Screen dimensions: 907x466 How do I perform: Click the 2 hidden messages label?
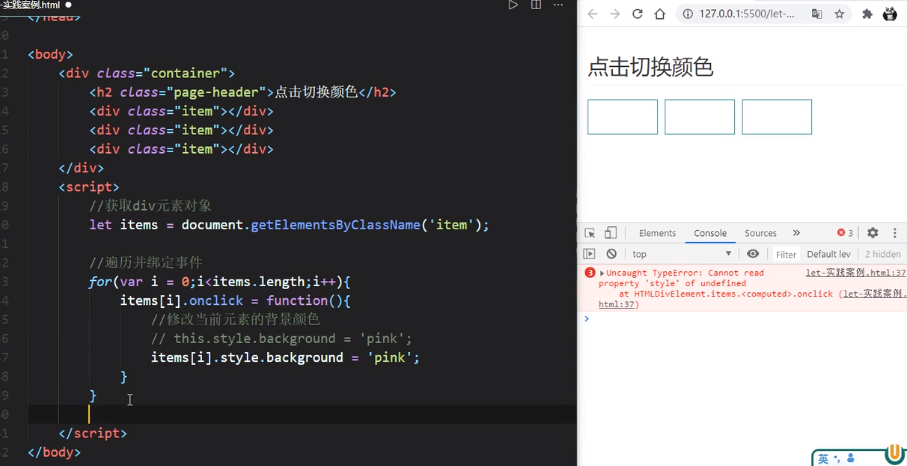click(883, 254)
